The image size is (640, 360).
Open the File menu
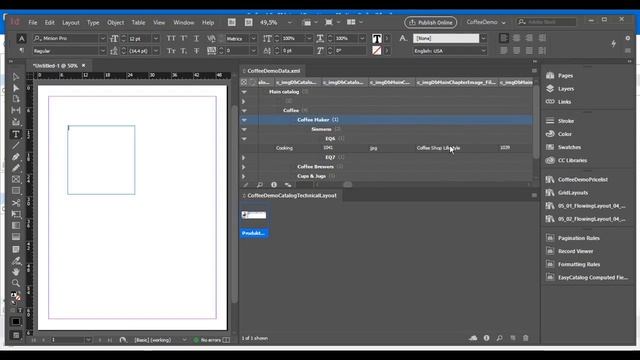[33, 22]
